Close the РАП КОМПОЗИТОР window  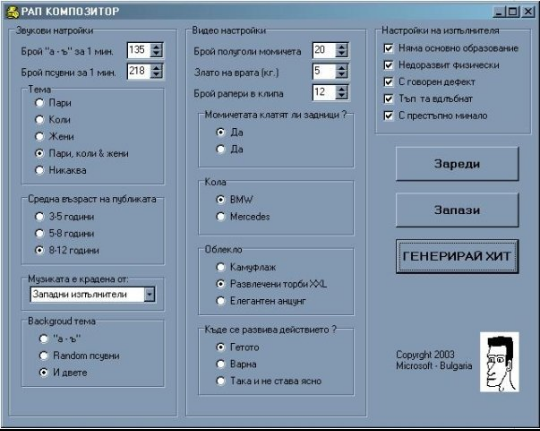point(528,12)
